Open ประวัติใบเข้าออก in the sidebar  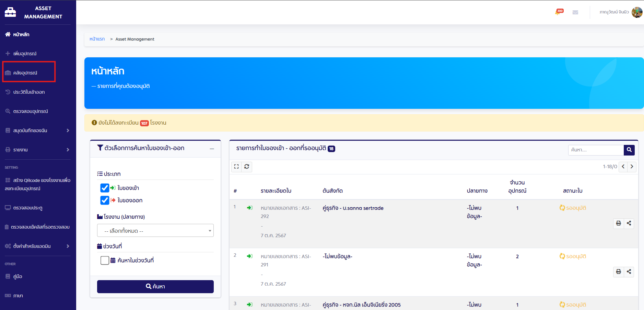point(29,92)
